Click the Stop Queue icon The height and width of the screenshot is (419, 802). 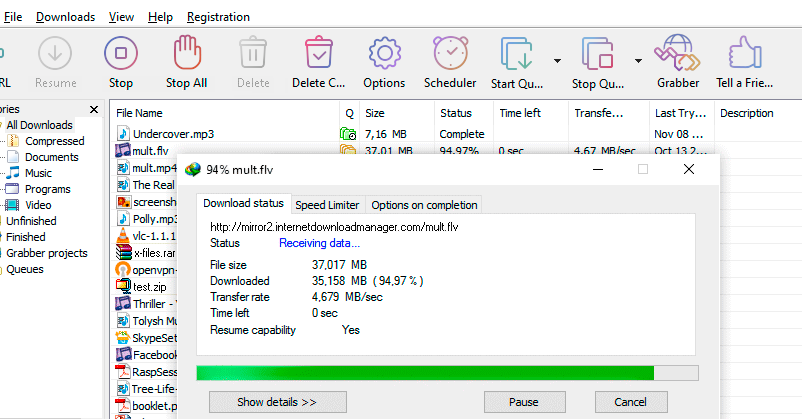pos(598,52)
